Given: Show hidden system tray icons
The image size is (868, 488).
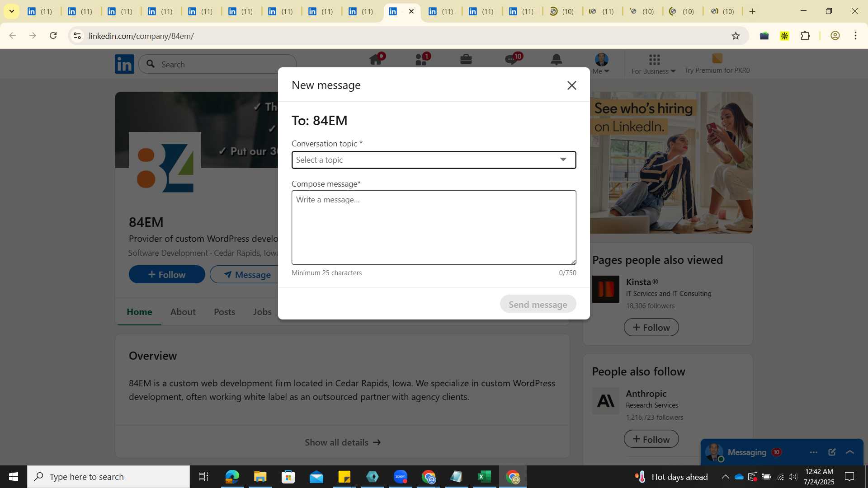Looking at the screenshot, I should pos(725,477).
